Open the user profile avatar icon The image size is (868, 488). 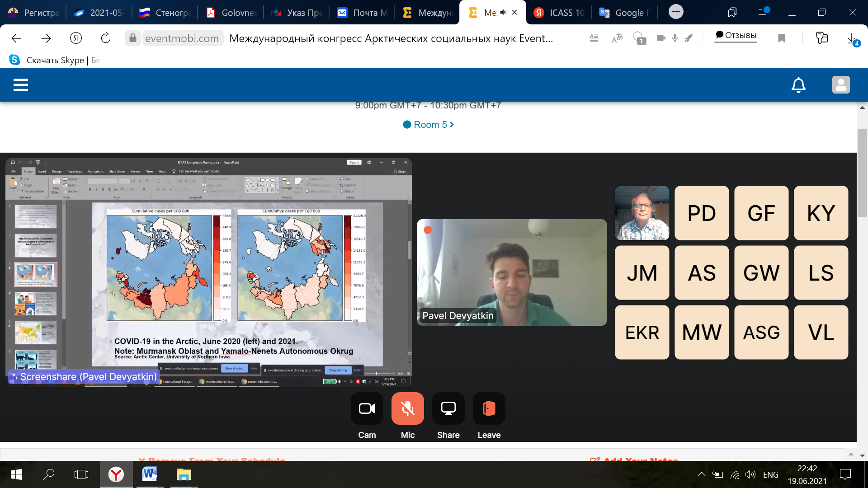pyautogui.click(x=841, y=85)
